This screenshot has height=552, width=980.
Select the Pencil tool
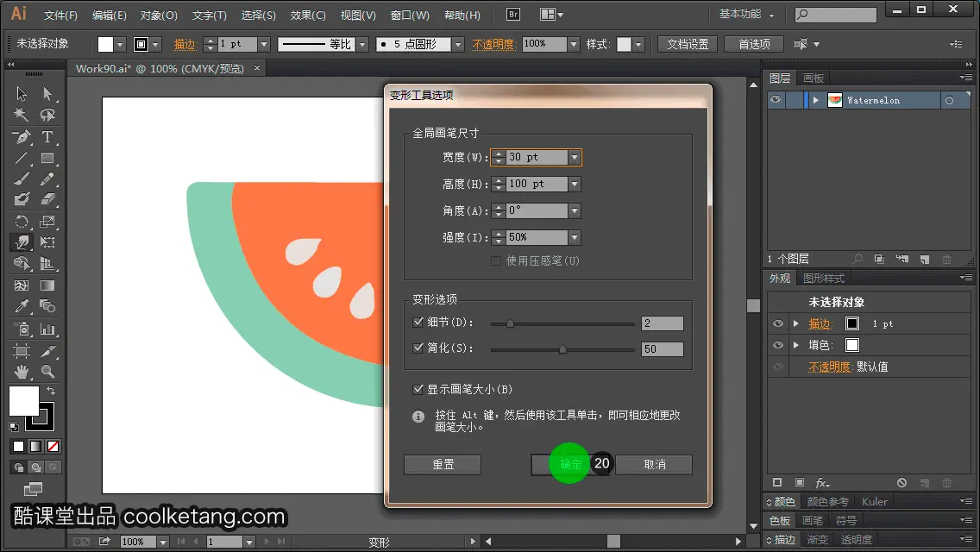[47, 179]
